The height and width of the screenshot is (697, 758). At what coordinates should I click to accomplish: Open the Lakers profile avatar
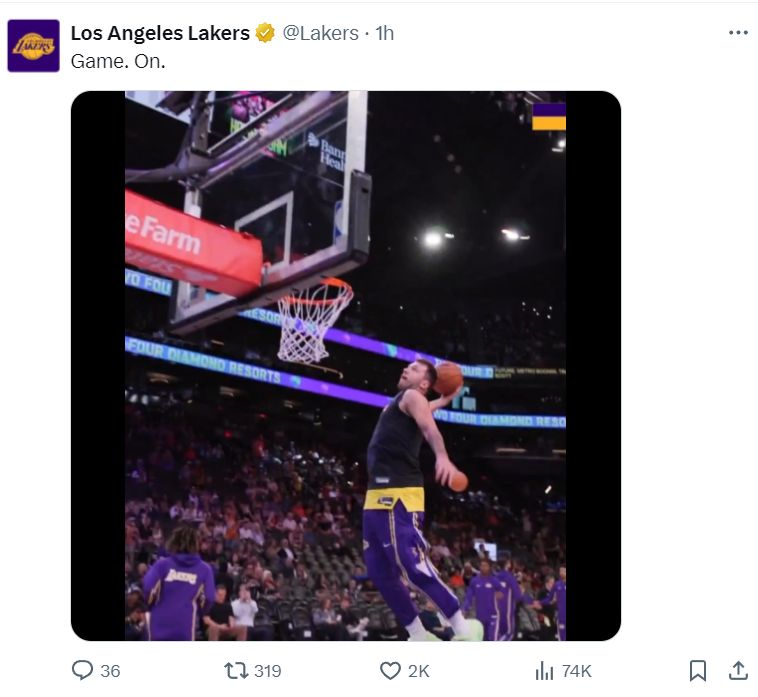[x=34, y=46]
